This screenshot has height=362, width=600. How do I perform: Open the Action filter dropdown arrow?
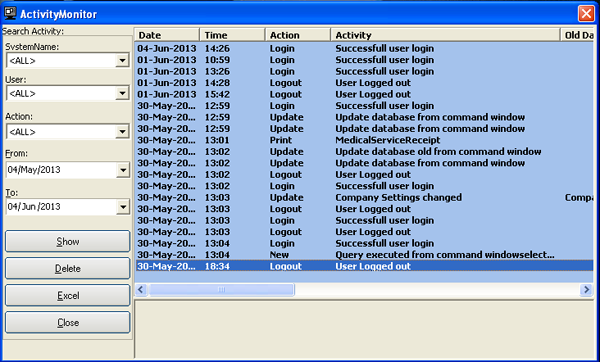pos(122,132)
